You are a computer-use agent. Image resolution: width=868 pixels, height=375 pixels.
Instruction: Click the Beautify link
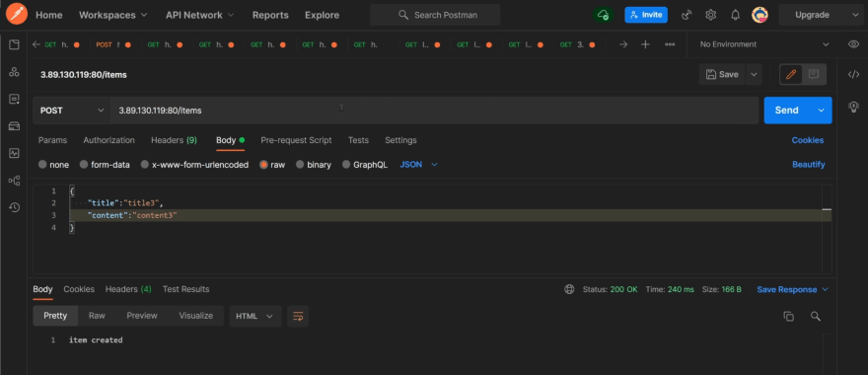pyautogui.click(x=808, y=165)
